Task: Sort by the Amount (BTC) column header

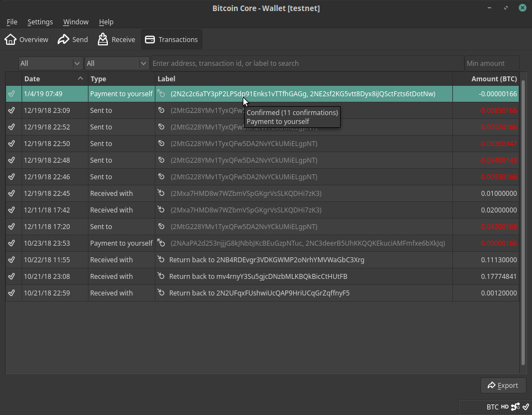Action: point(486,79)
